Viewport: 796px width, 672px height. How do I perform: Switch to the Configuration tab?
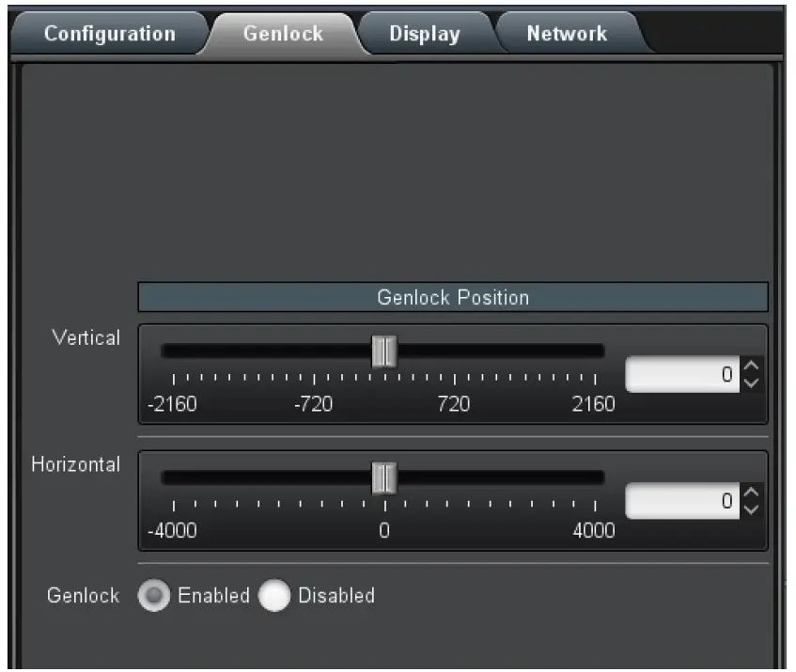click(110, 34)
